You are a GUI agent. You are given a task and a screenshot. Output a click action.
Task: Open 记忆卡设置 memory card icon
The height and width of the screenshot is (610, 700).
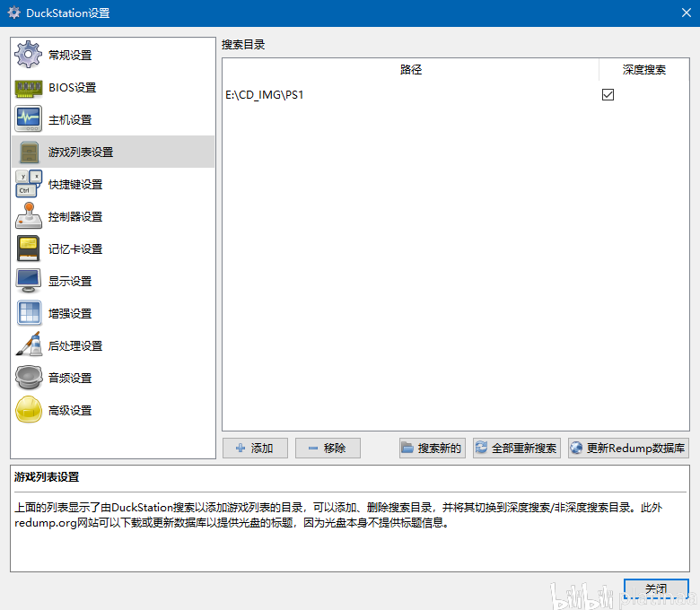pos(28,248)
